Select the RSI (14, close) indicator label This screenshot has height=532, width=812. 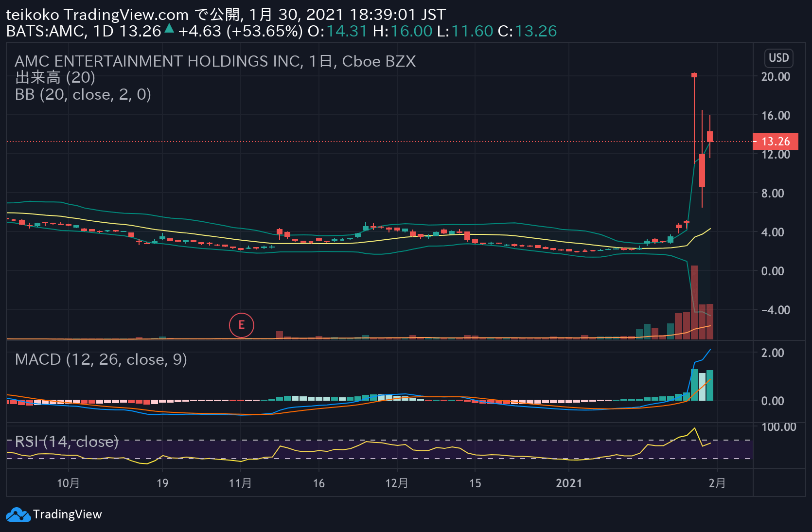coord(67,442)
